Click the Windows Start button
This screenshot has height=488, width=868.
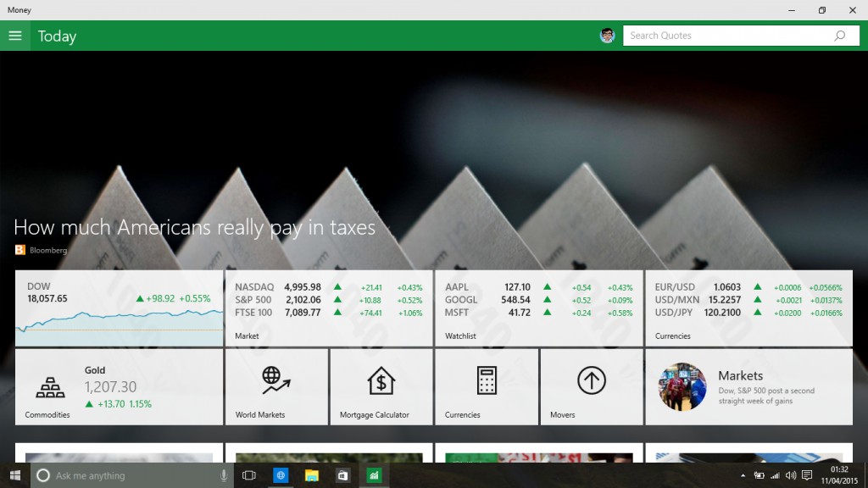pos(15,475)
